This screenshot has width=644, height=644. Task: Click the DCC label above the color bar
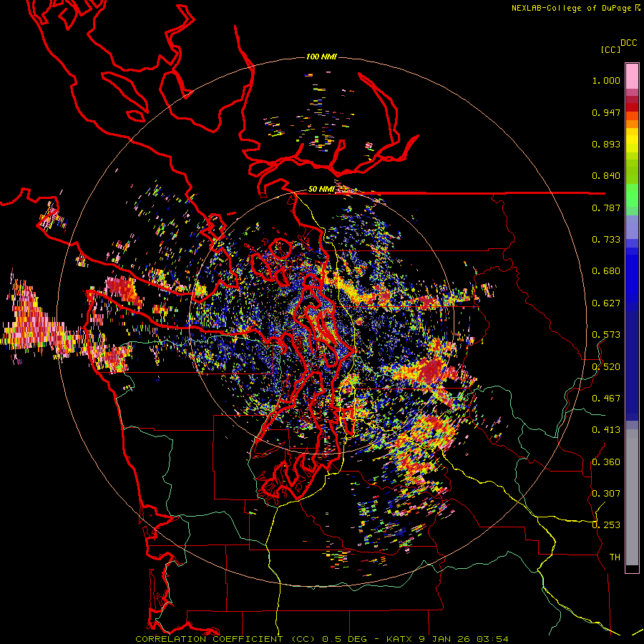point(629,43)
